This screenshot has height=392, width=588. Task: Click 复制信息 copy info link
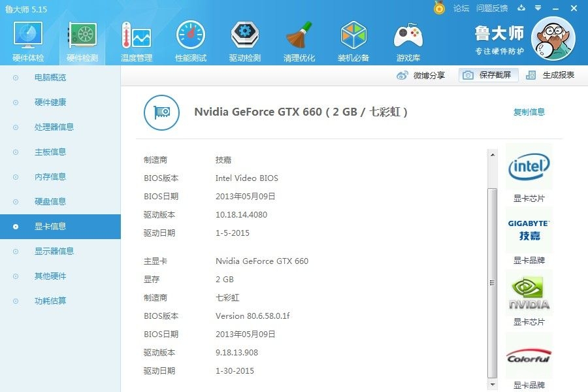[x=529, y=112]
